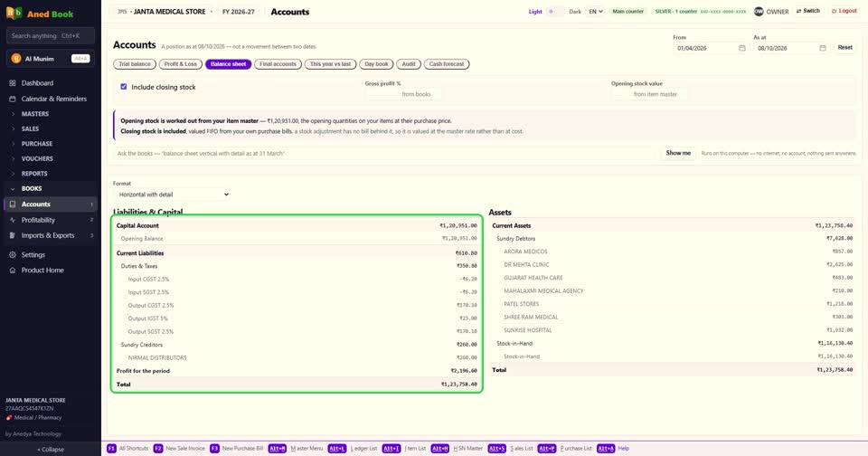Open the From date calendar picker icon
Viewport: 868px width, 456px height.
pyautogui.click(x=742, y=48)
